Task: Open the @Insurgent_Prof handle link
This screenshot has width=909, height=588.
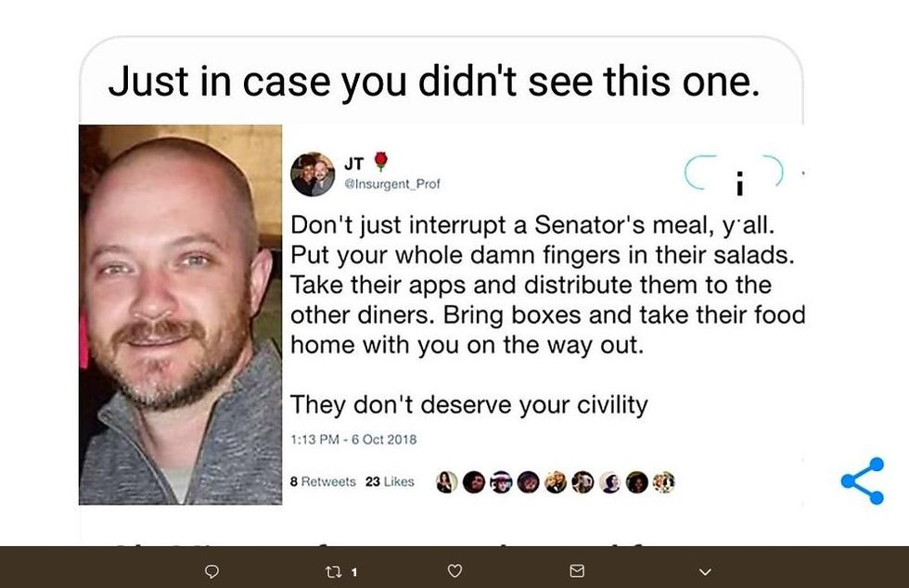Action: 391,184
